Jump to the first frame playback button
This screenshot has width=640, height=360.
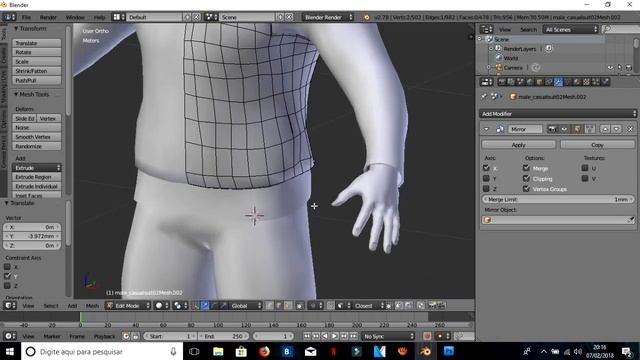pyautogui.click(x=307, y=336)
